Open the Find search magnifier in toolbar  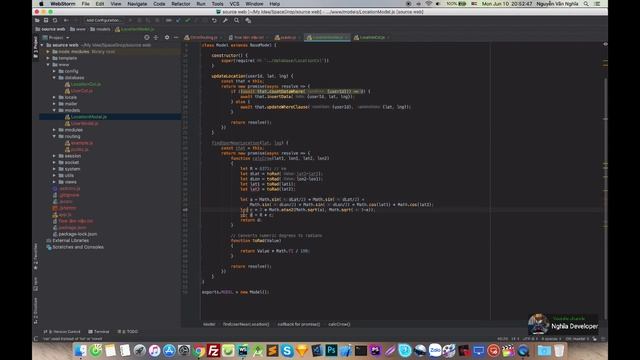tap(236, 20)
